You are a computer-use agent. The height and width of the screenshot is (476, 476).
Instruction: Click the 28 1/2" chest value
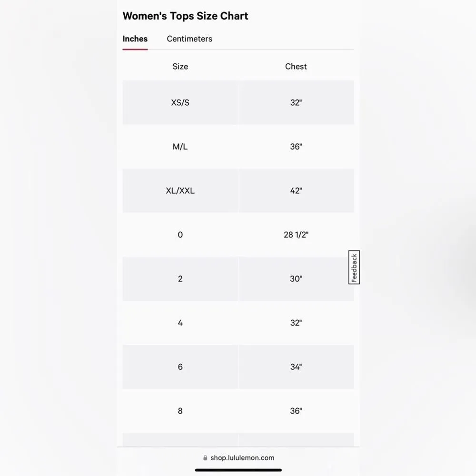tap(296, 235)
